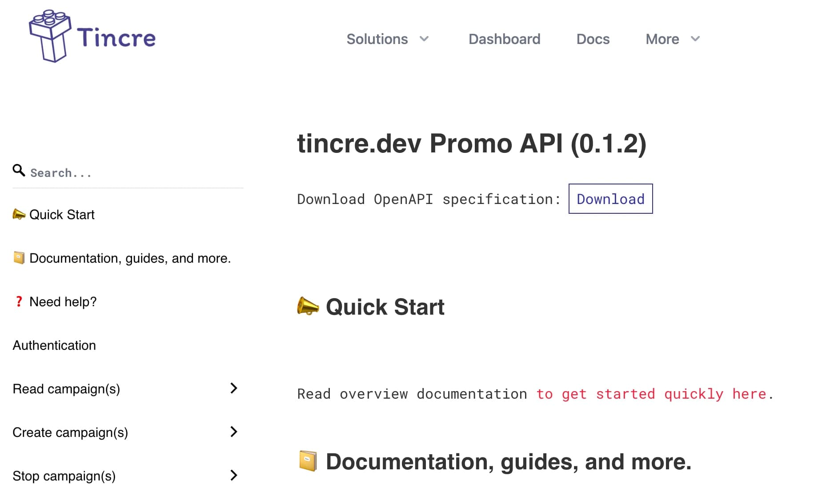The width and height of the screenshot is (818, 504).
Task: Click the megaphone icon in Quick Start heading
Action: click(x=308, y=307)
